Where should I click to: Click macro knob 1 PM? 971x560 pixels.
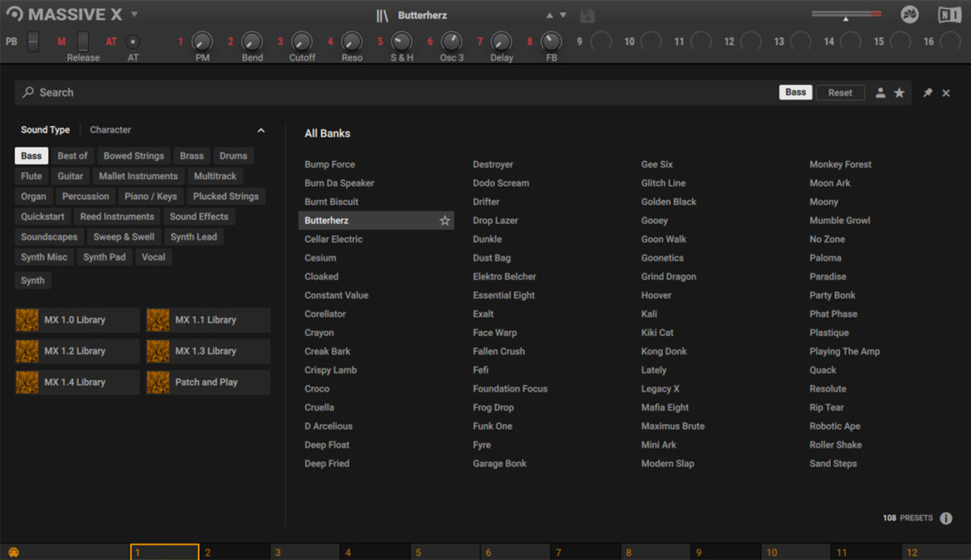point(202,42)
